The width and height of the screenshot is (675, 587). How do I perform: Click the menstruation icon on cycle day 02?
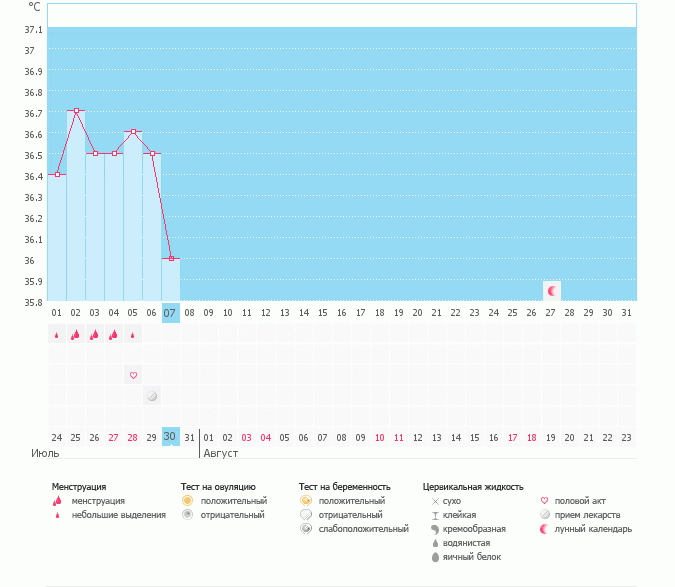[75, 335]
